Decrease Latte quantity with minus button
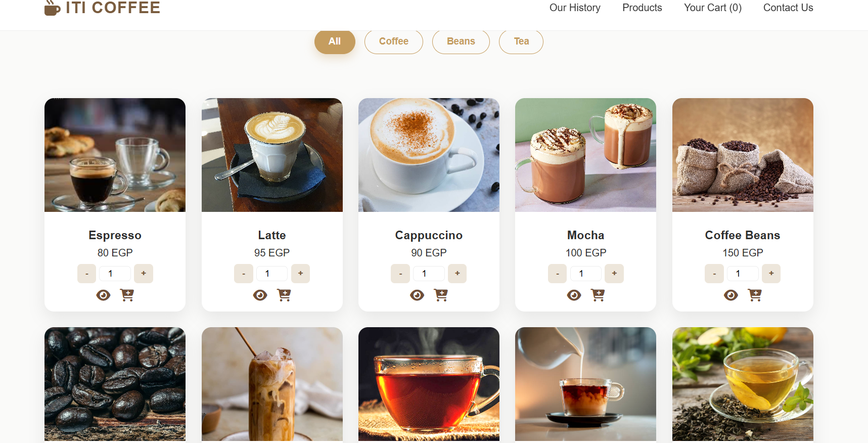Image resolution: width=868 pixels, height=443 pixels. click(244, 274)
